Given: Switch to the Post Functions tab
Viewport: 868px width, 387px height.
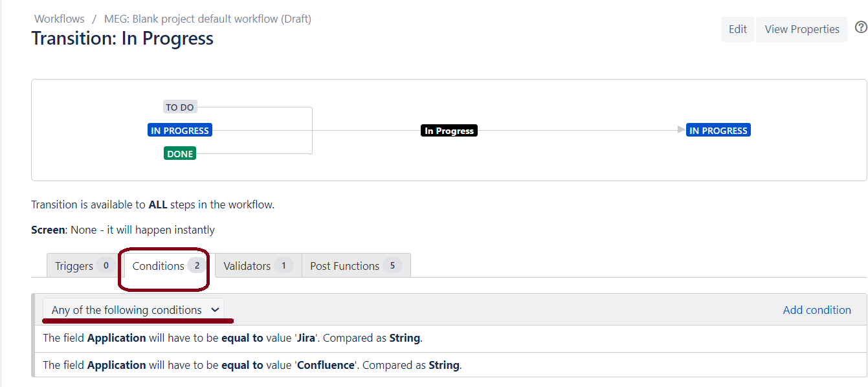Looking at the screenshot, I should point(344,265).
